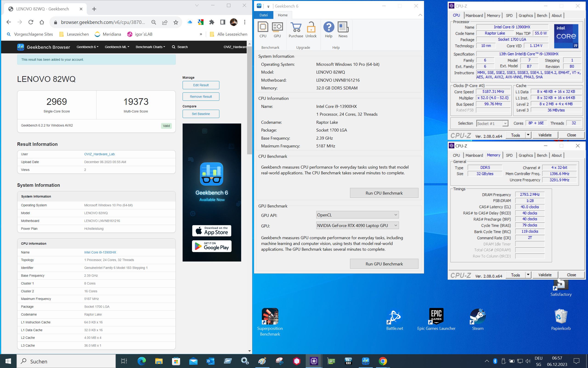Screen dimensions: 588x368
Task: Open File Explorer from the taskbar
Action: pyautogui.click(x=159, y=361)
